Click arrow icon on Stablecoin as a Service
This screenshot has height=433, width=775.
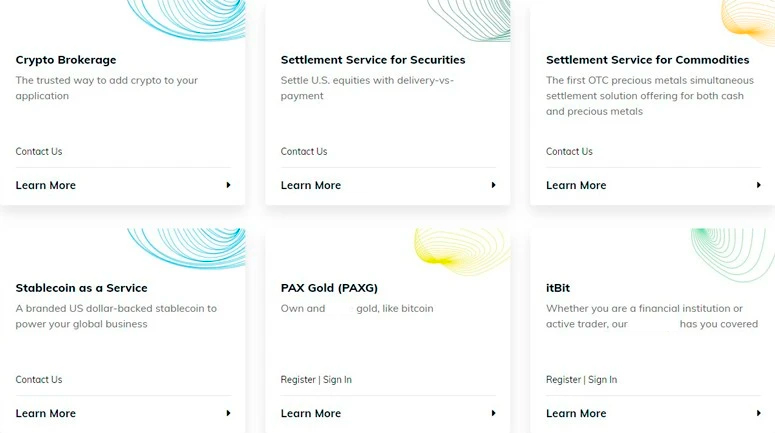(x=228, y=413)
